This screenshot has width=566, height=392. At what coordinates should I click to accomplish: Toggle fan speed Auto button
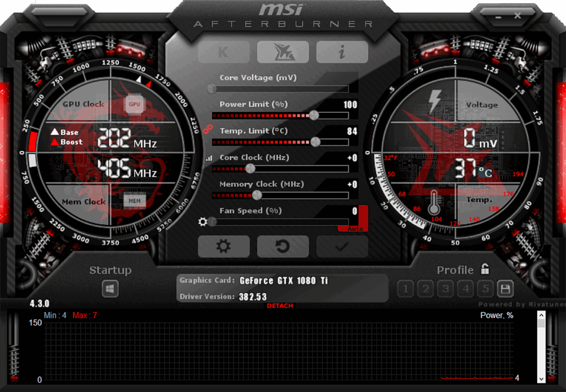pos(355,229)
